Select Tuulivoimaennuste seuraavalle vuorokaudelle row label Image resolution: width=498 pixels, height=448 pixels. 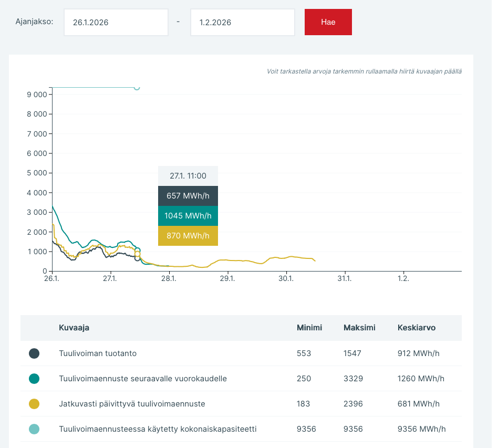[x=143, y=379]
